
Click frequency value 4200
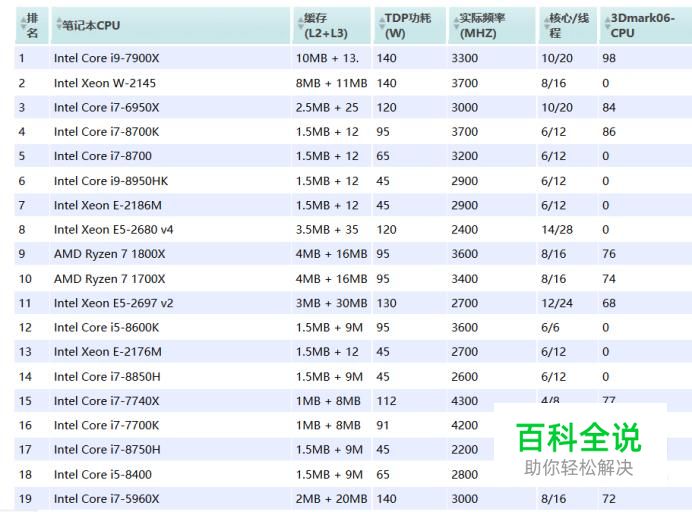pos(465,425)
